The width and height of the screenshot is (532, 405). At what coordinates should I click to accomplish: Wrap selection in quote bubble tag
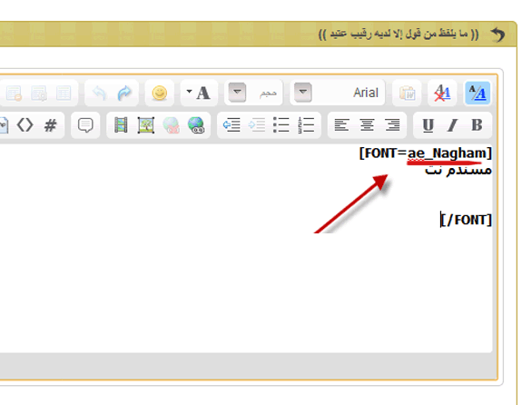pyautogui.click(x=85, y=125)
